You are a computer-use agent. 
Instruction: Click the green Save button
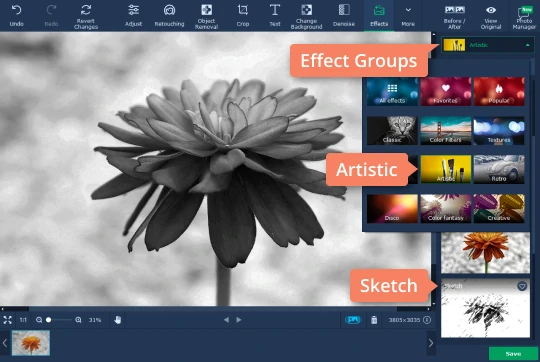(x=513, y=354)
